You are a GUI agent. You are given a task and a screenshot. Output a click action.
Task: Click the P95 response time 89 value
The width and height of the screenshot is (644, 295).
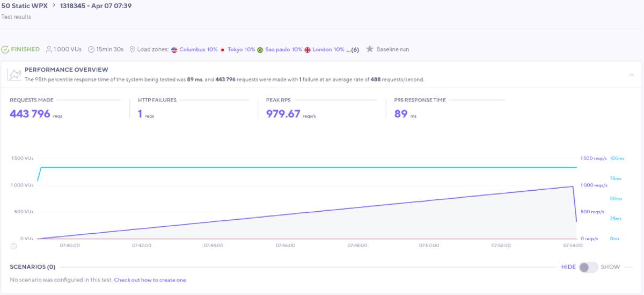coord(401,113)
